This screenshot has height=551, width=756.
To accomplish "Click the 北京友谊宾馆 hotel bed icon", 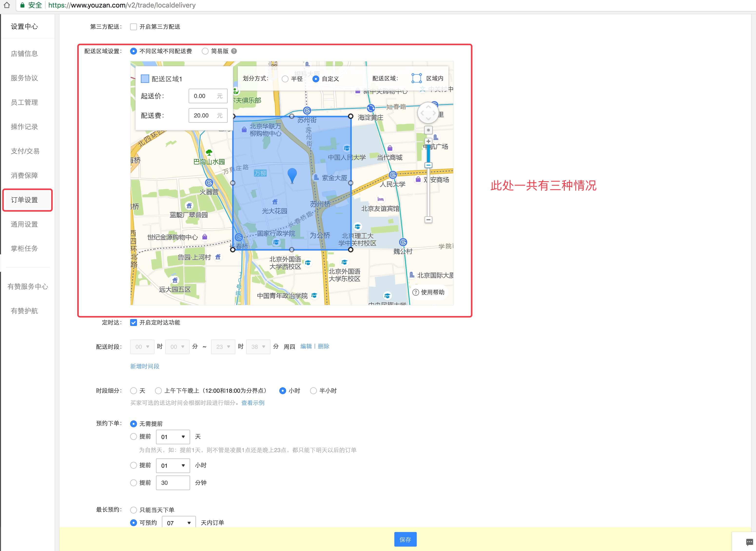I will tap(380, 199).
